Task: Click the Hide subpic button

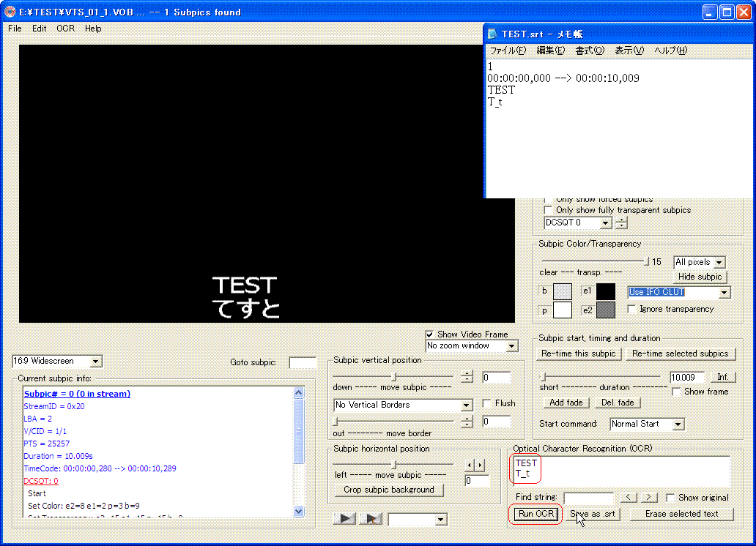Action: tap(700, 277)
